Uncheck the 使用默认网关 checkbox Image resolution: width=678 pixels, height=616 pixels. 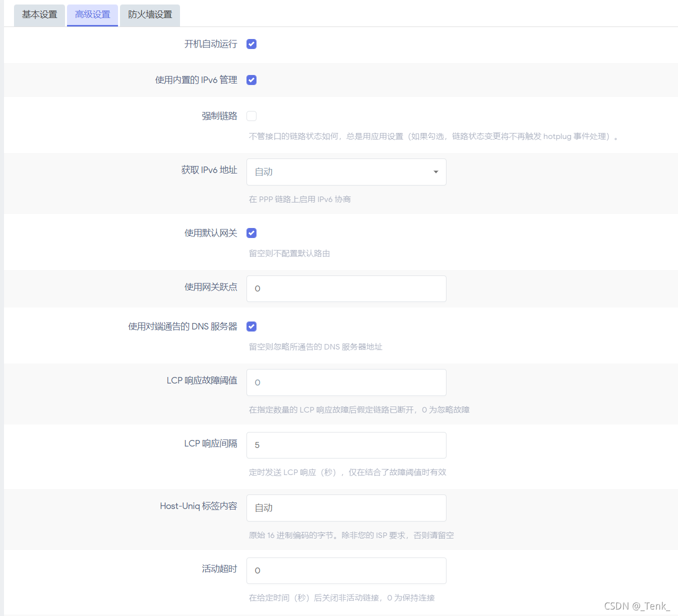click(251, 233)
